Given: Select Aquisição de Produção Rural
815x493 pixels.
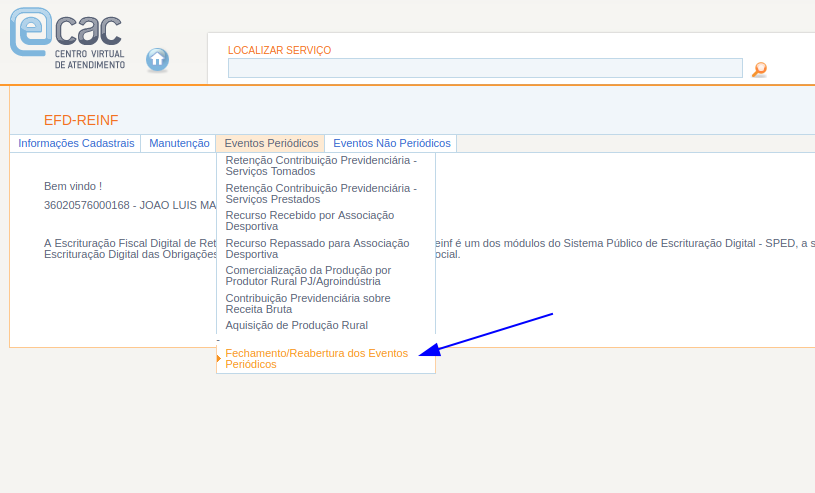Looking at the screenshot, I should click(x=296, y=326).
